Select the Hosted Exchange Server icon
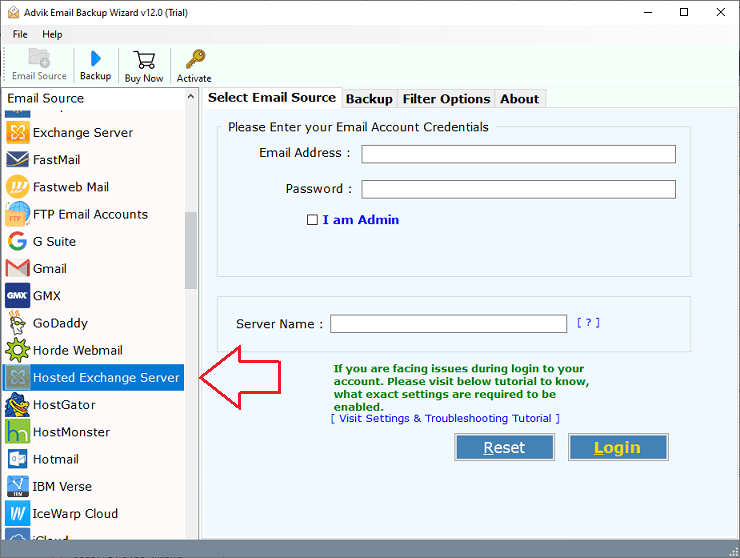Viewport: 740px width, 558px height. pos(18,377)
